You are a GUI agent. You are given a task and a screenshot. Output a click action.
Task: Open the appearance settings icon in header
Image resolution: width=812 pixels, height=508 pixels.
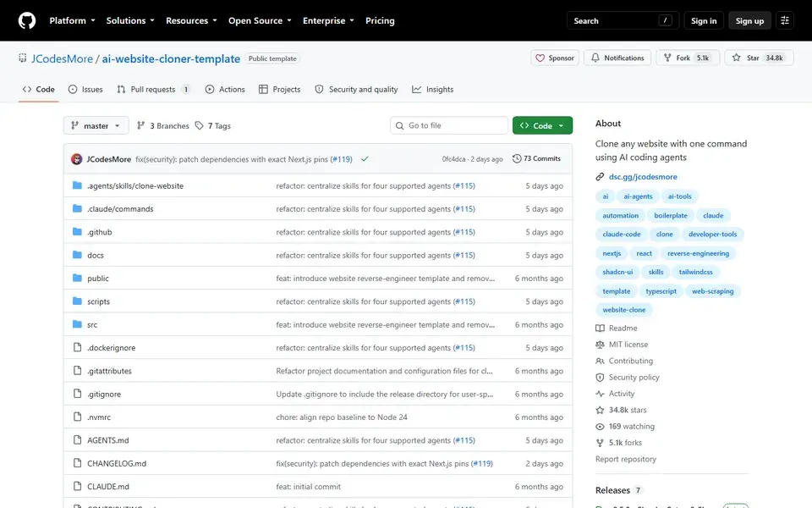785,20
